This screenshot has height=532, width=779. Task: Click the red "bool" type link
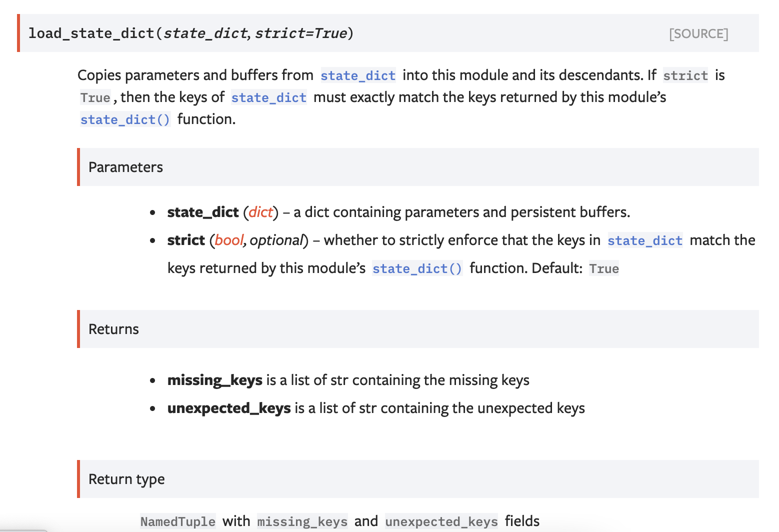229,240
